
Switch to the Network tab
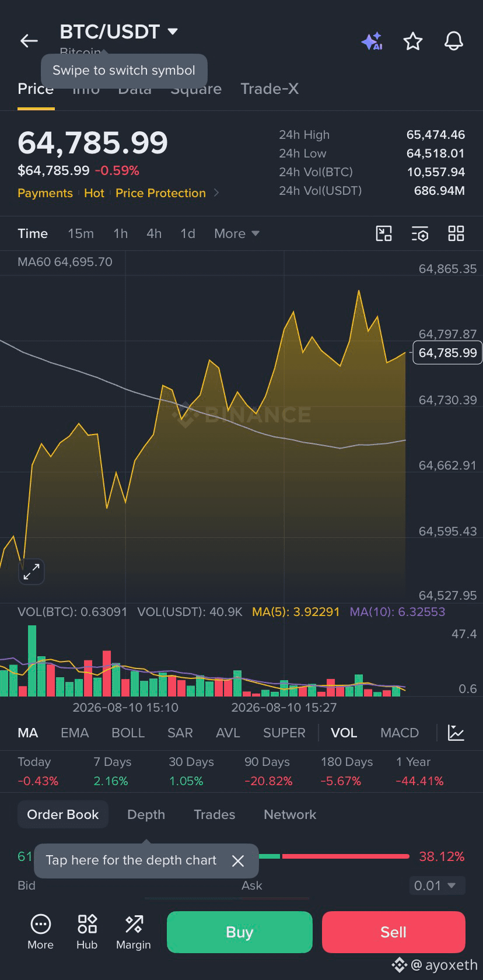(290, 815)
